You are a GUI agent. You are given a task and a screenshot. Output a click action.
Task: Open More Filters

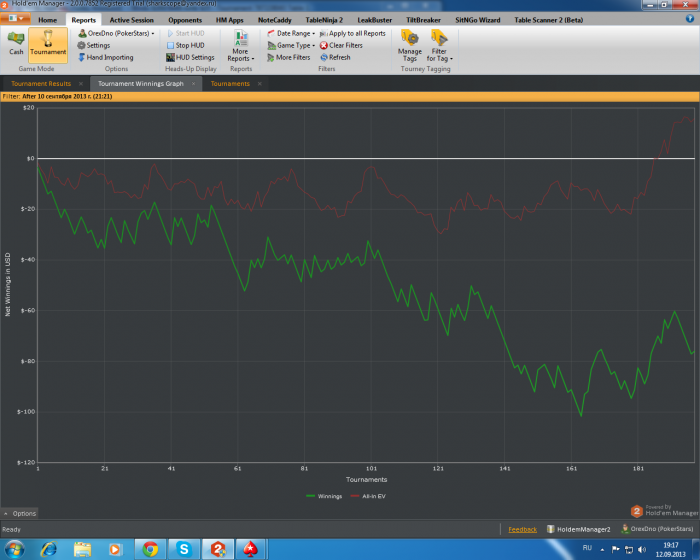coord(288,57)
